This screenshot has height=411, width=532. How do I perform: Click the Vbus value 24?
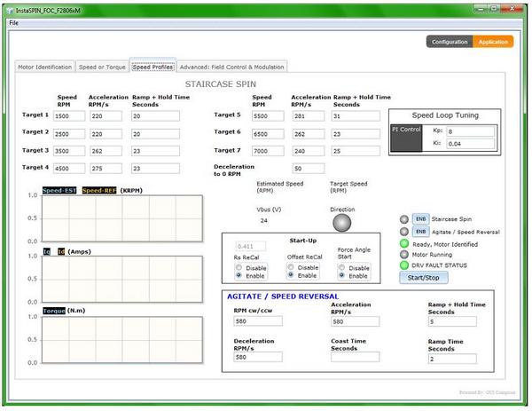[x=264, y=221]
